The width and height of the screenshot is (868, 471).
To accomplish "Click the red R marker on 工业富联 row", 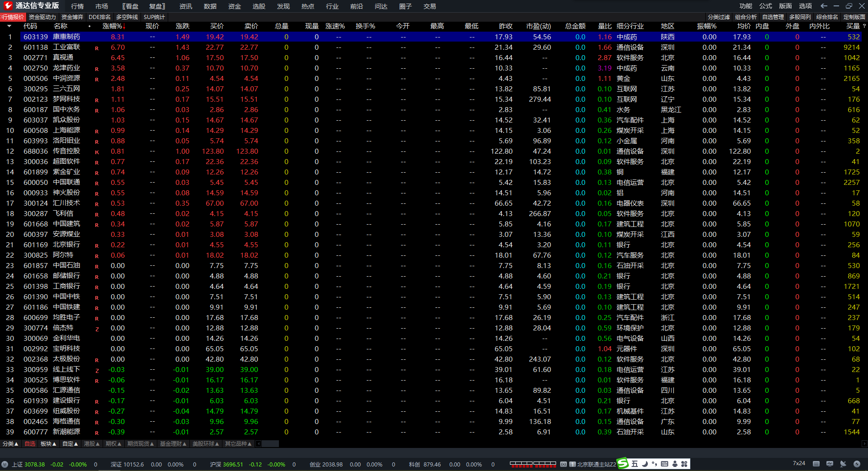I will (x=97, y=48).
